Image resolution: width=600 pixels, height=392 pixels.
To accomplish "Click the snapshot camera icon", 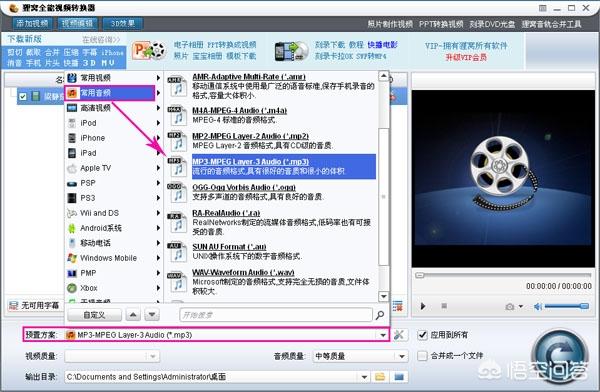I will click(510, 307).
